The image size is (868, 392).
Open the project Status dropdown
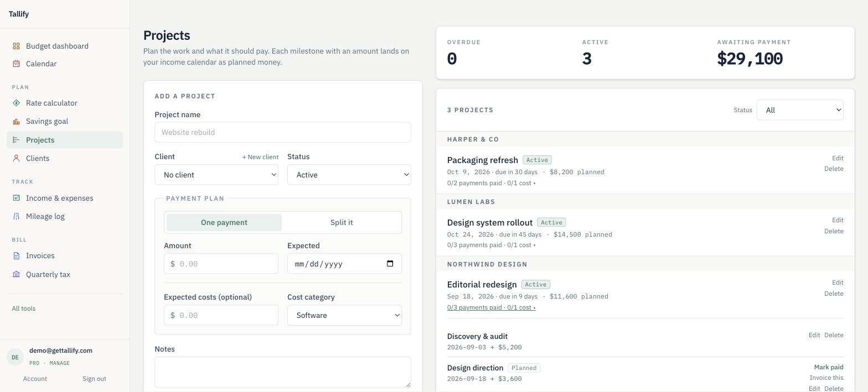point(349,175)
